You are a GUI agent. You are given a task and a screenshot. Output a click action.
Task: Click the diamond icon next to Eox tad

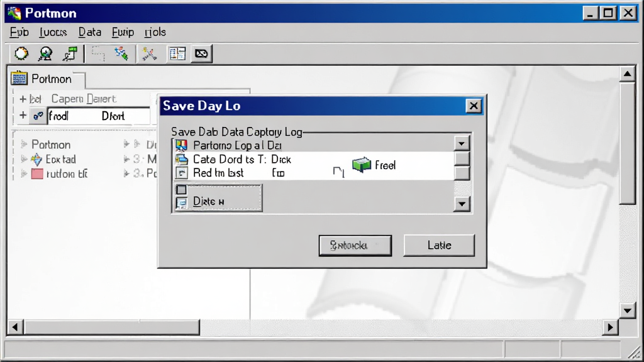coord(36,159)
